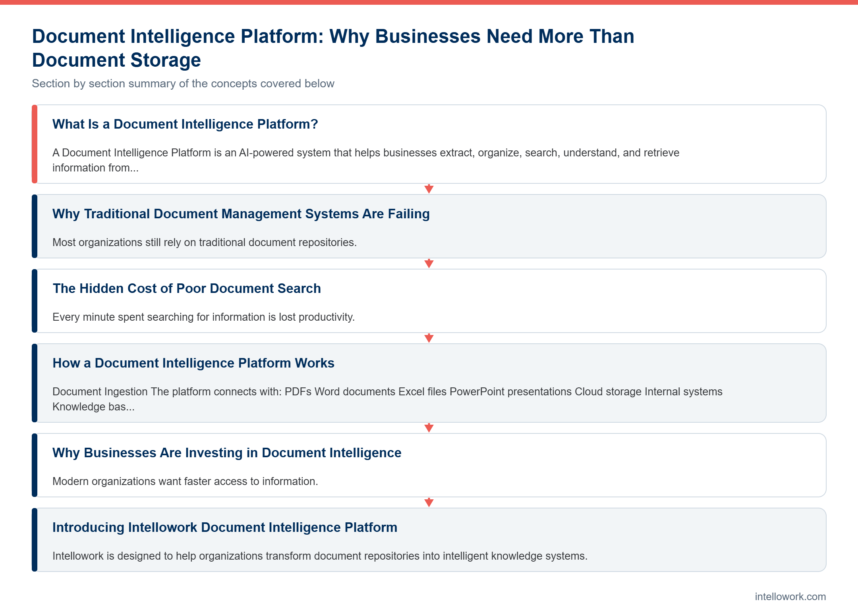Click the subtitle 'Section by section summary of the concepts covered below'
This screenshot has height=616, width=858.
[183, 83]
